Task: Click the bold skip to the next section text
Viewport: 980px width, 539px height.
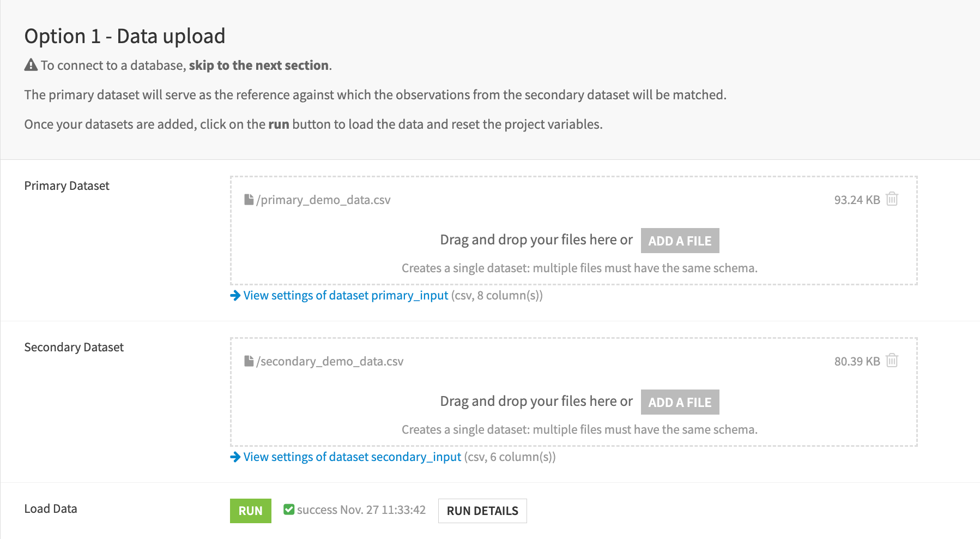Action: [258, 65]
